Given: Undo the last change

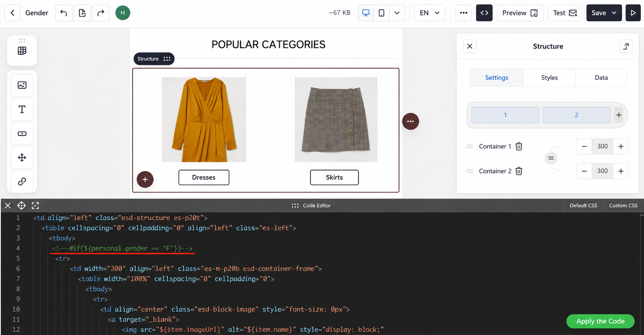Looking at the screenshot, I should point(64,13).
